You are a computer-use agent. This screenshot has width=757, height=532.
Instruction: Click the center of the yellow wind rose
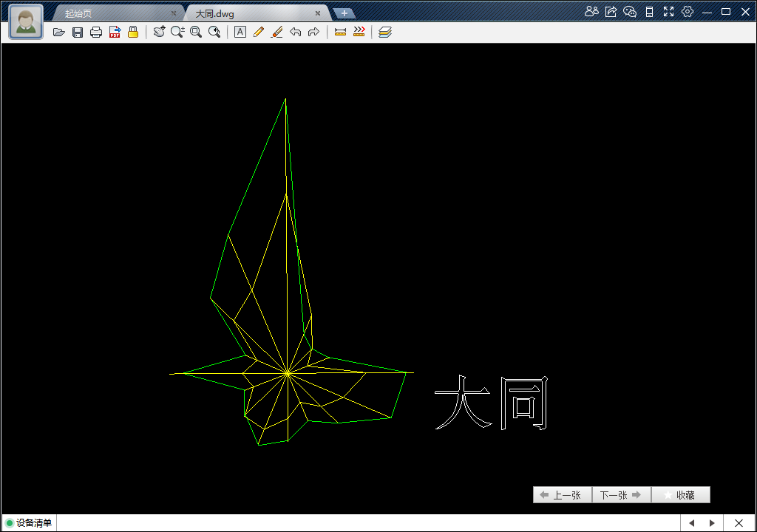pyautogui.click(x=288, y=373)
